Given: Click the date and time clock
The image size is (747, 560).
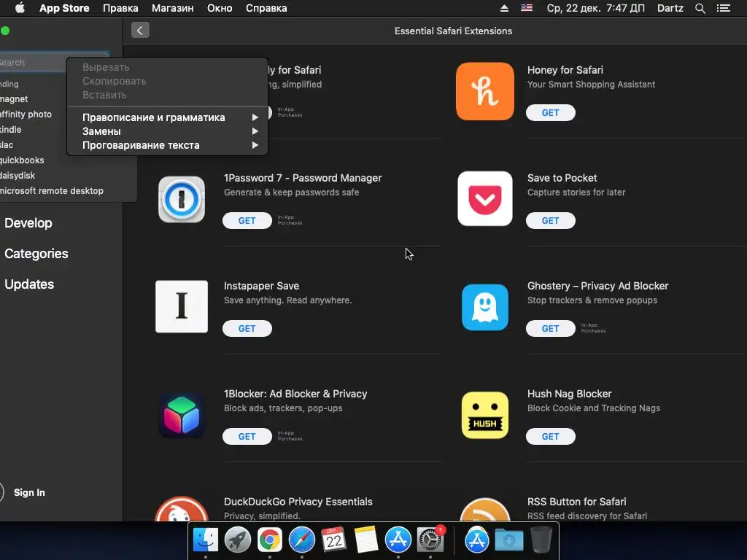Looking at the screenshot, I should tap(595, 8).
